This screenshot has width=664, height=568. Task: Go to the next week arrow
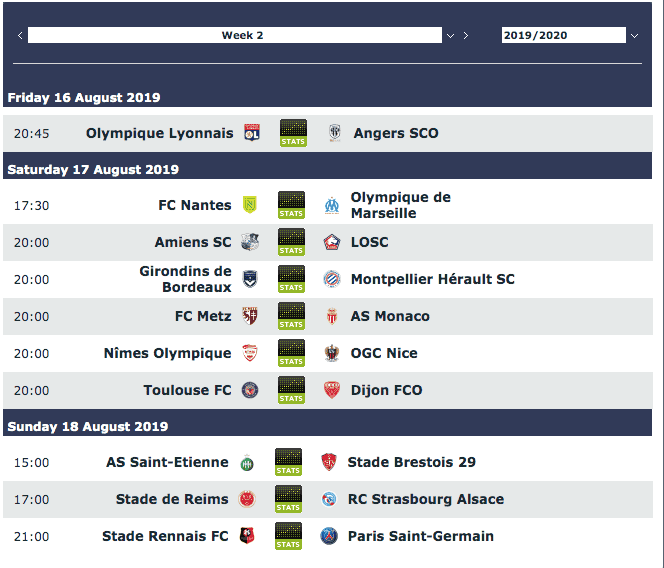pyautogui.click(x=466, y=36)
